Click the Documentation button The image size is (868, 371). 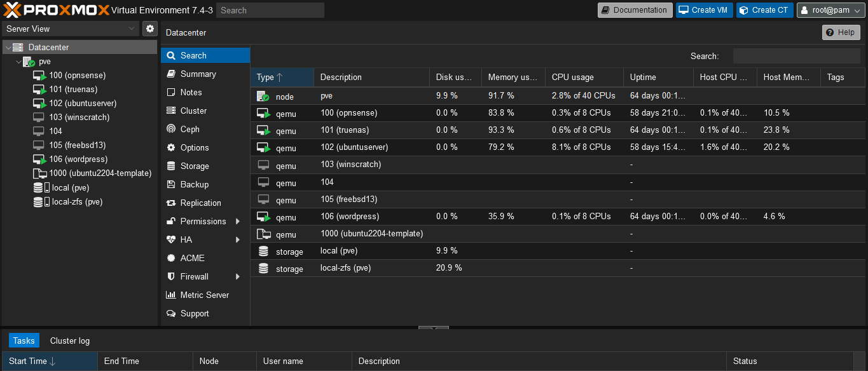pos(635,10)
